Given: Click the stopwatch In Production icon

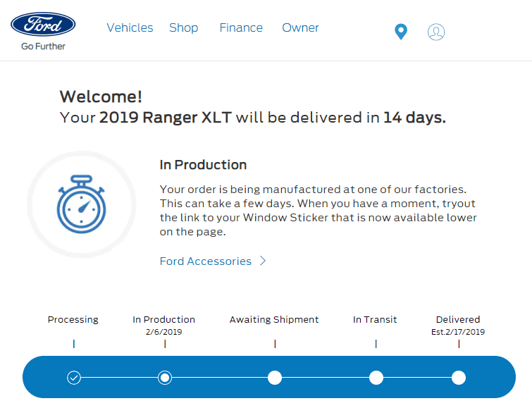Looking at the screenshot, I should pos(82,204).
